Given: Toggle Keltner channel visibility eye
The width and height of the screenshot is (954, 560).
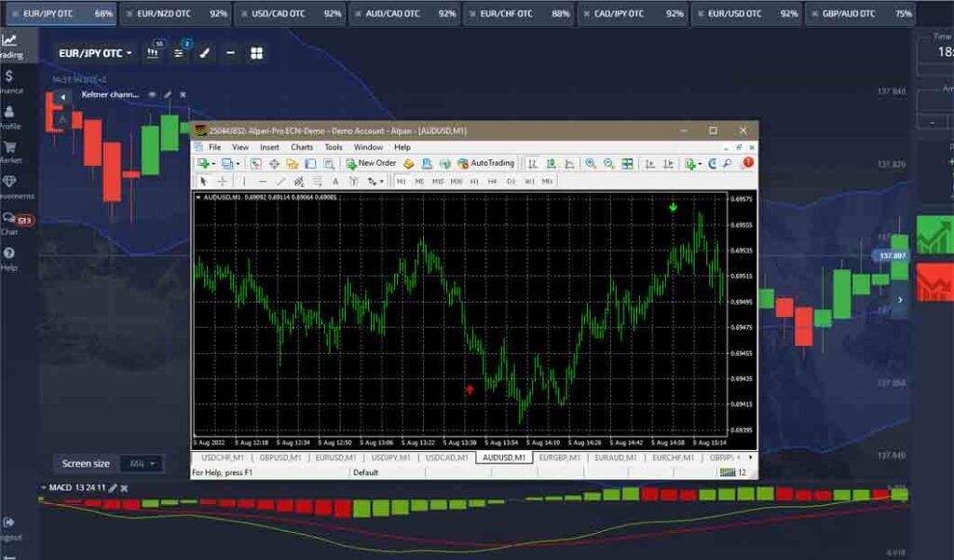Looking at the screenshot, I should click(x=152, y=94).
